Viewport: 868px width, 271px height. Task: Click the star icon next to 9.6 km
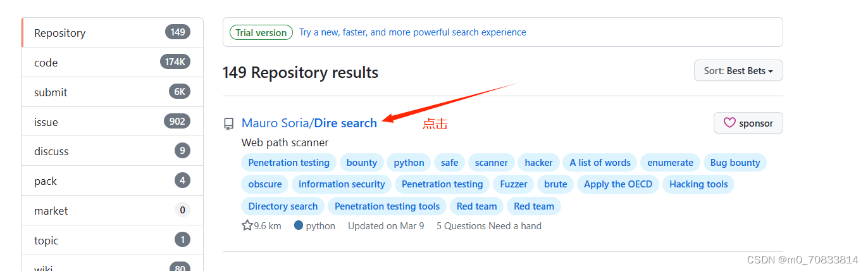pyautogui.click(x=247, y=225)
